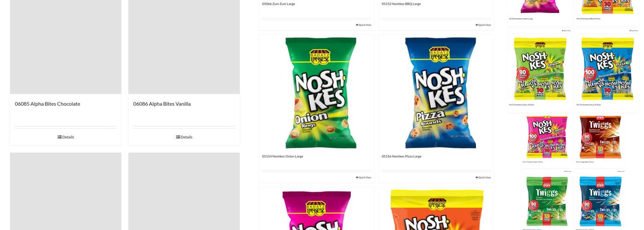The width and height of the screenshot is (644, 230).
Task: Select the pink Noshkes Falafel 10 pack image
Action: click(546, 137)
